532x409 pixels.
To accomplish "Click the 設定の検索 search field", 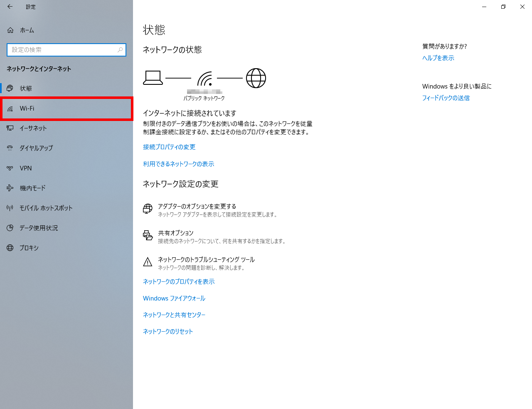I will (x=66, y=50).
